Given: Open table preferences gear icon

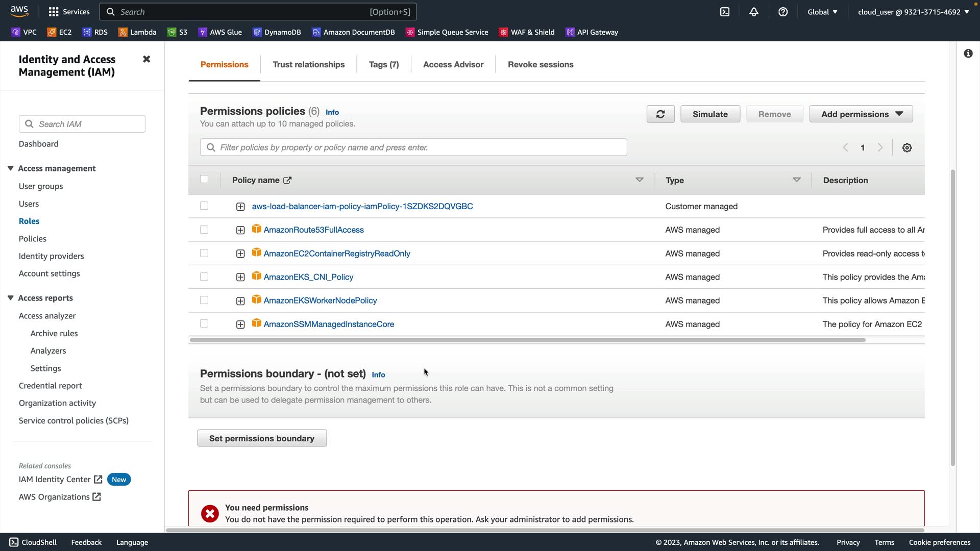Looking at the screenshot, I should 906,148.
